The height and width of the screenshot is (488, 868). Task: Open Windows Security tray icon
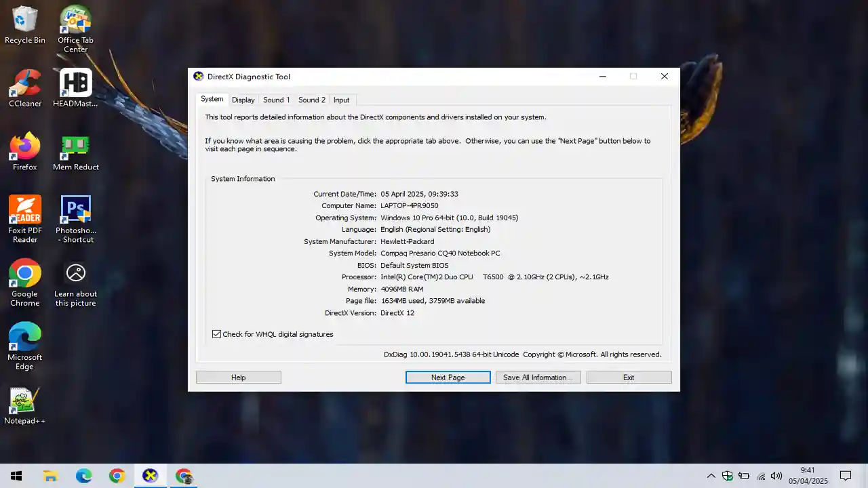(x=727, y=476)
